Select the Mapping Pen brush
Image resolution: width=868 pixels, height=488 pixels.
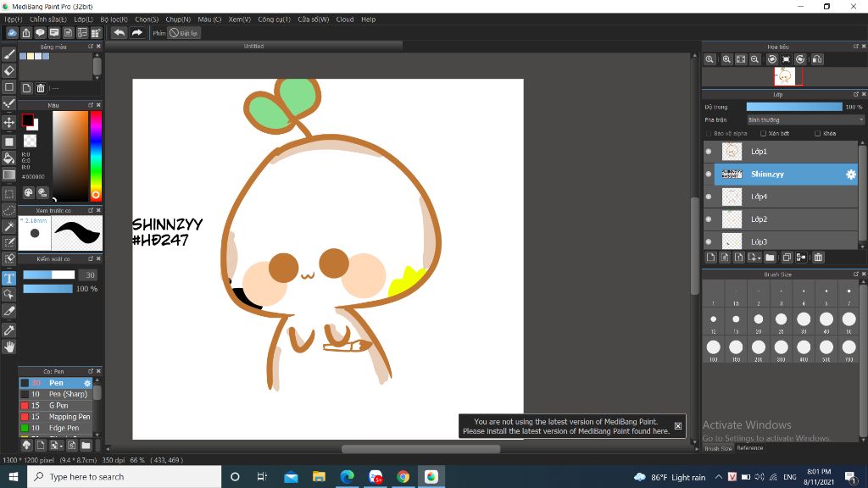coord(56,417)
